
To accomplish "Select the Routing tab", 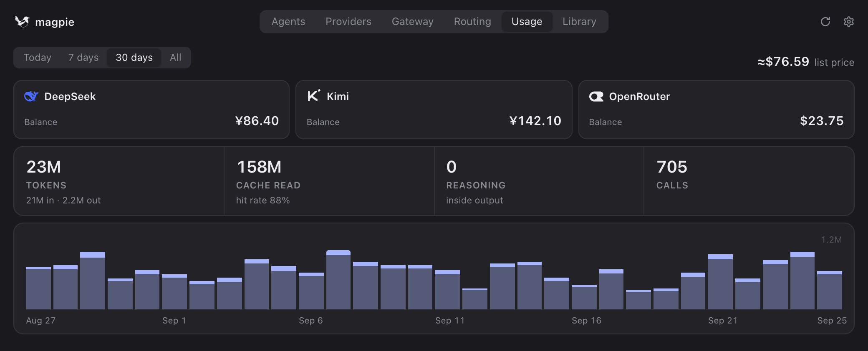I will tap(472, 22).
